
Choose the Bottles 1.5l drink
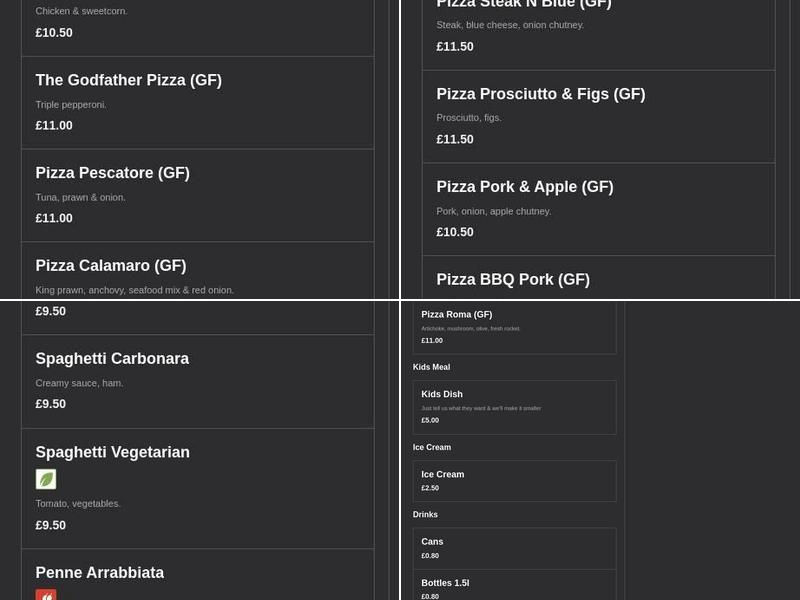click(445, 583)
